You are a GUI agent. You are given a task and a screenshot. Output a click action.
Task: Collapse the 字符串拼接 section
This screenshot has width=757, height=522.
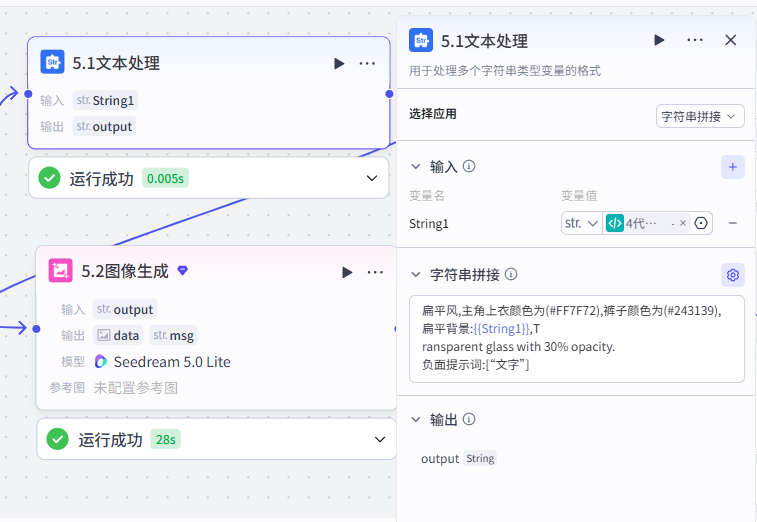[416, 274]
